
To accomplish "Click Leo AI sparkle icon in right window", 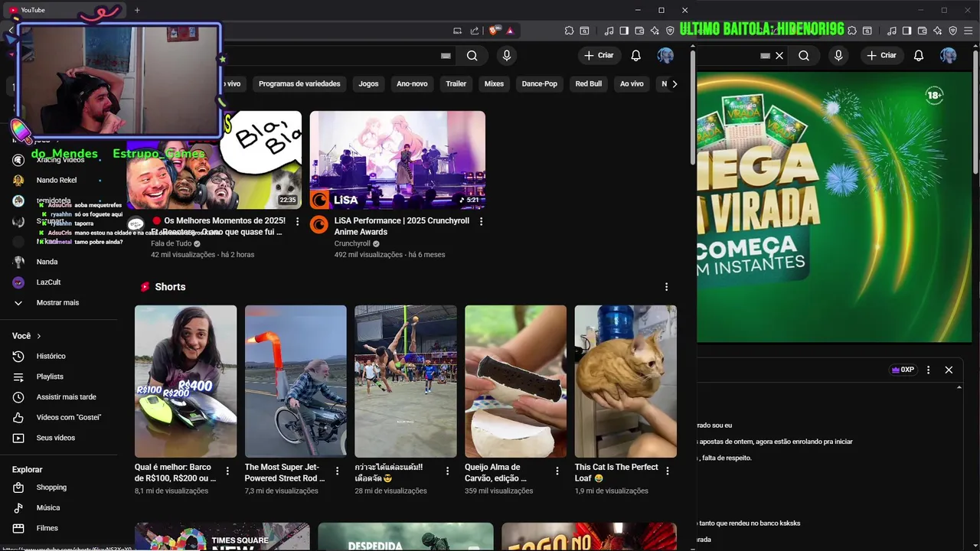I will [938, 31].
